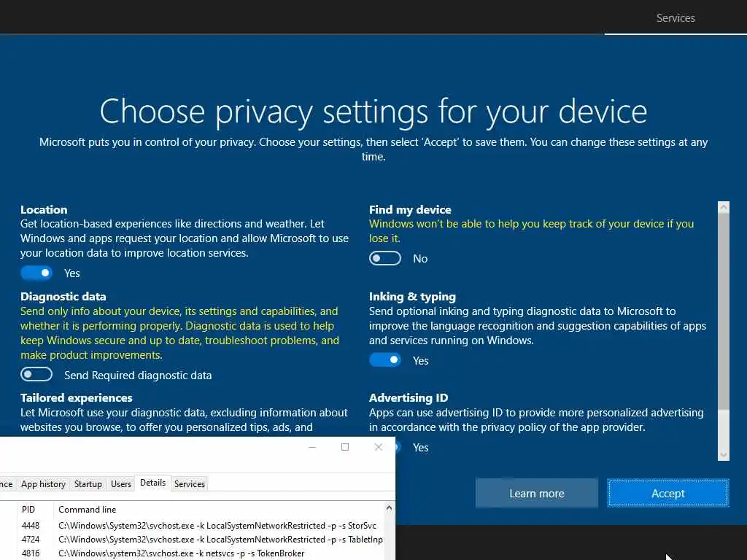Screen dimensions: 747x560
Task: Switch on the Diagnostic data toggle
Action: [x=36, y=374]
